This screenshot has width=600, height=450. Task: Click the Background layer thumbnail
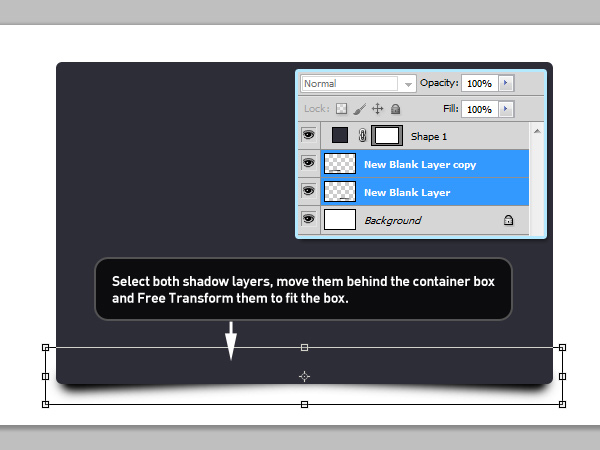point(340,219)
